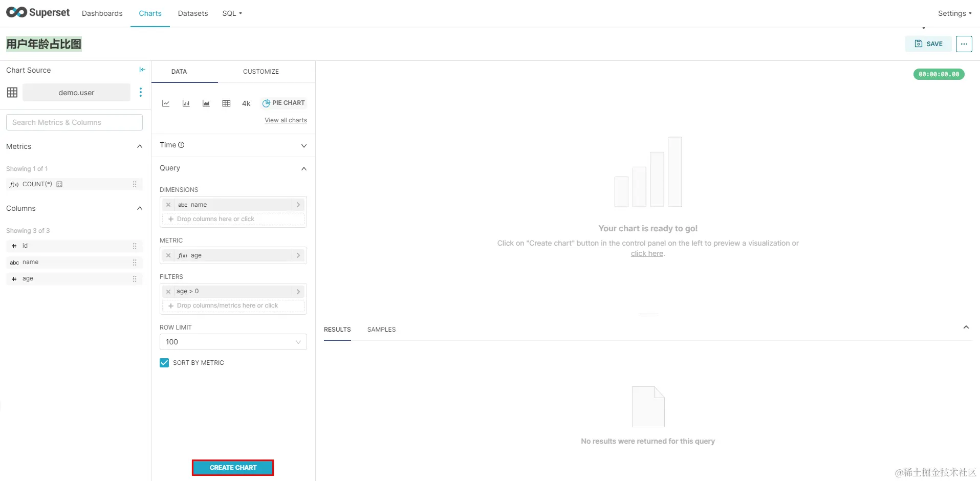Viewport: 980px width, 481px height.
Task: Select the COUNT(*) metric item
Action: tap(74, 184)
